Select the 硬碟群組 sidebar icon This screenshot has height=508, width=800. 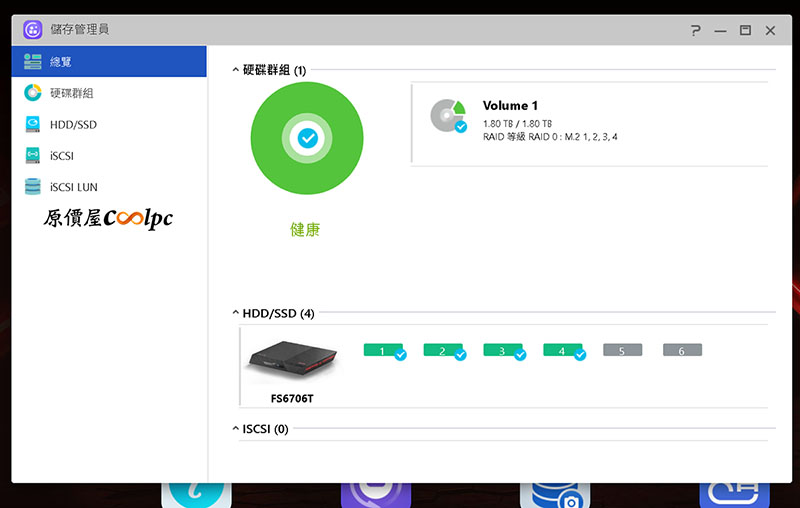click(x=33, y=93)
